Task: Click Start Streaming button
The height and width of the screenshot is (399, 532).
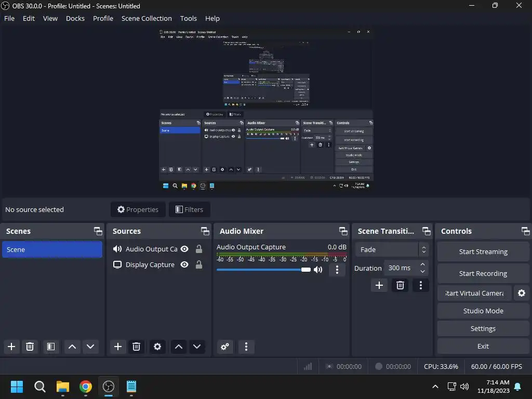Action: pos(483,251)
